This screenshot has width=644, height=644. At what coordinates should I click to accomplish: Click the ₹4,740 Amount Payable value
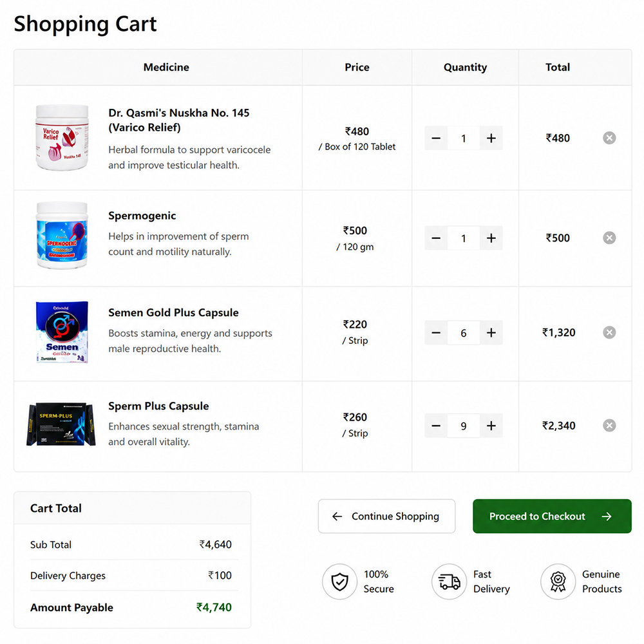click(214, 607)
